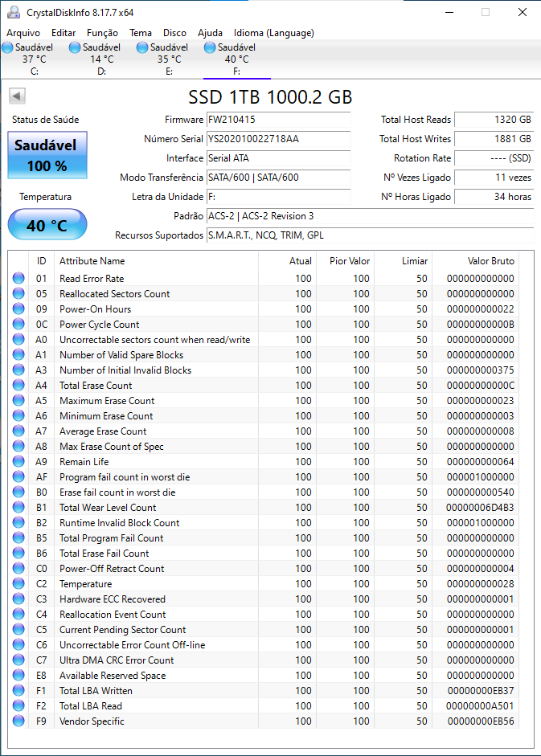
Task: Click the Atual column header
Action: [287, 261]
